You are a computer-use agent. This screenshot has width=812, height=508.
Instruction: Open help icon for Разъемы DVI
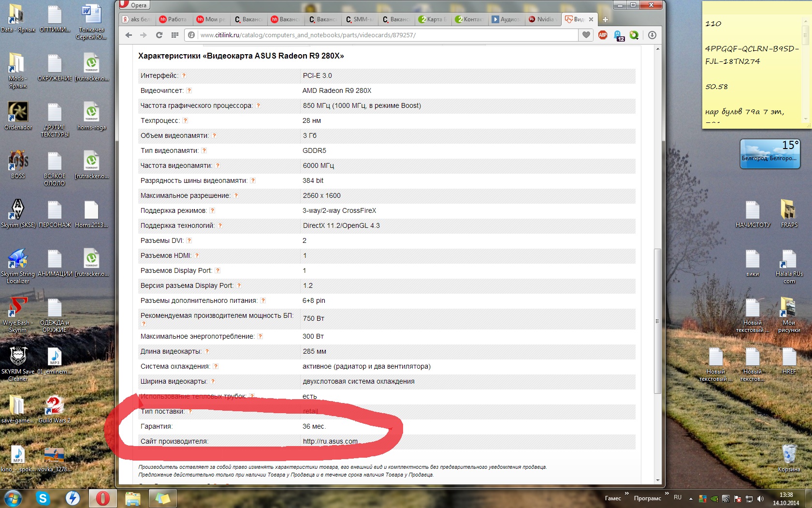click(189, 240)
